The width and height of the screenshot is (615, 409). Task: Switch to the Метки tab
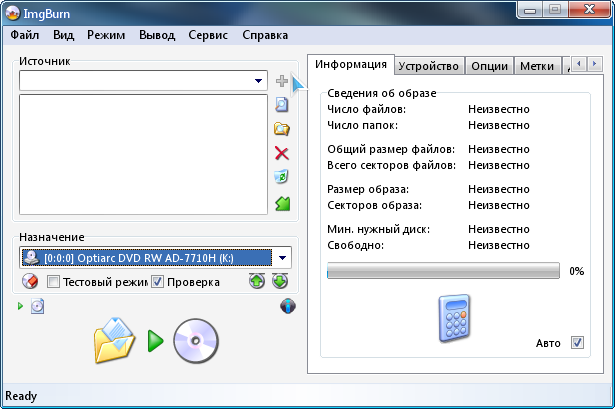537,66
